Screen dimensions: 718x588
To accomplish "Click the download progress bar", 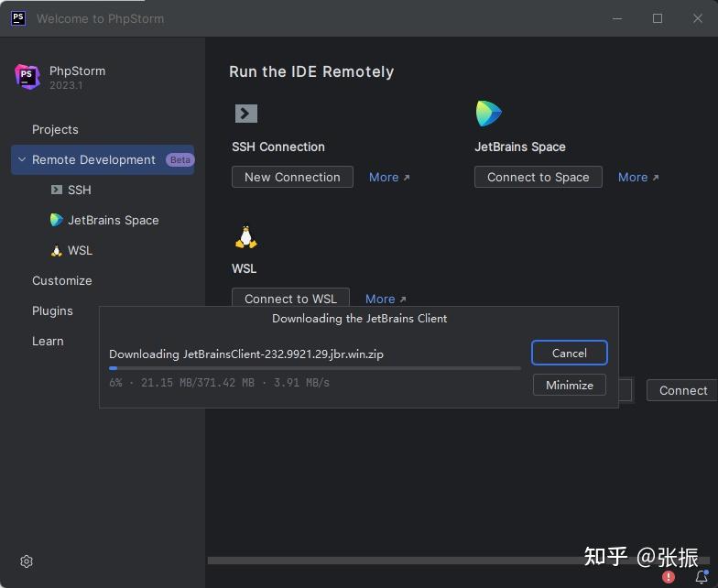I will tap(315, 368).
